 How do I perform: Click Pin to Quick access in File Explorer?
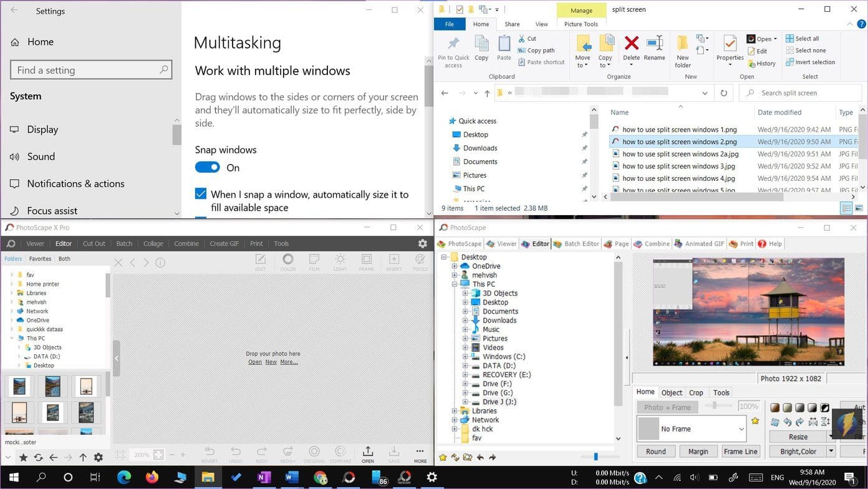click(453, 51)
